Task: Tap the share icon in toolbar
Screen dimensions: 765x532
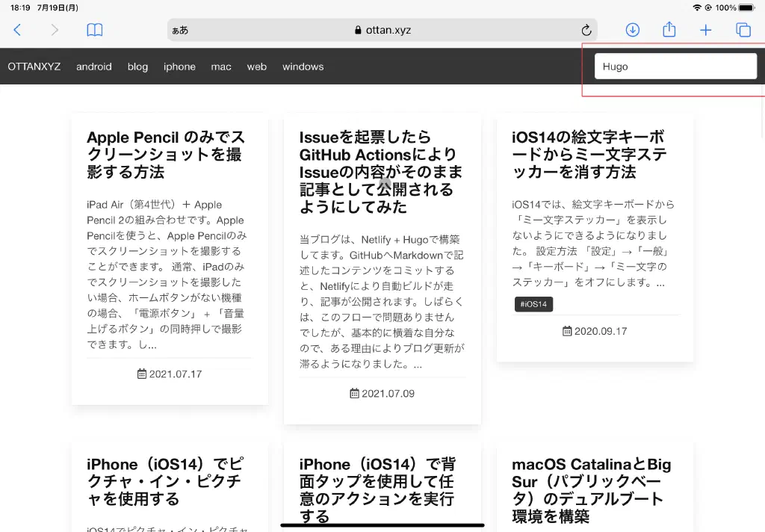Action: (669, 30)
